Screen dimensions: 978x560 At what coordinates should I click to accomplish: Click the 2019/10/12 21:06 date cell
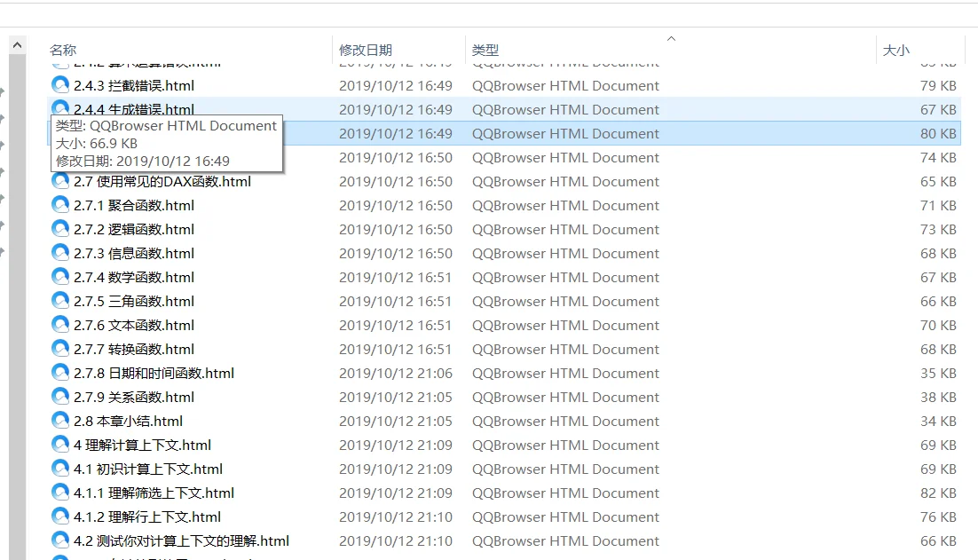[396, 373]
